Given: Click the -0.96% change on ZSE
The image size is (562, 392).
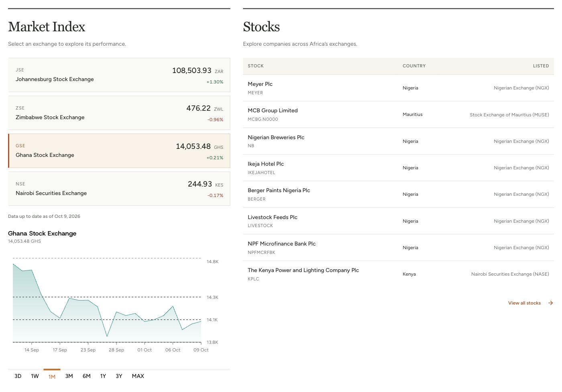Looking at the screenshot, I should tap(215, 120).
